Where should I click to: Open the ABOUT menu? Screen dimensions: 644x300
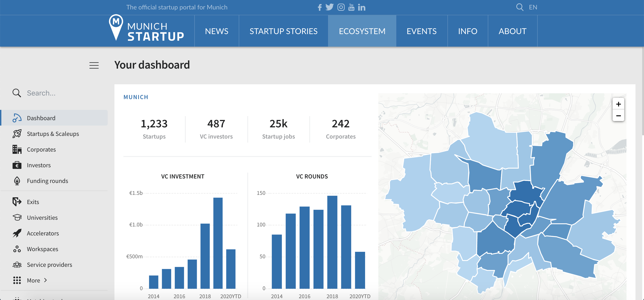point(513,31)
